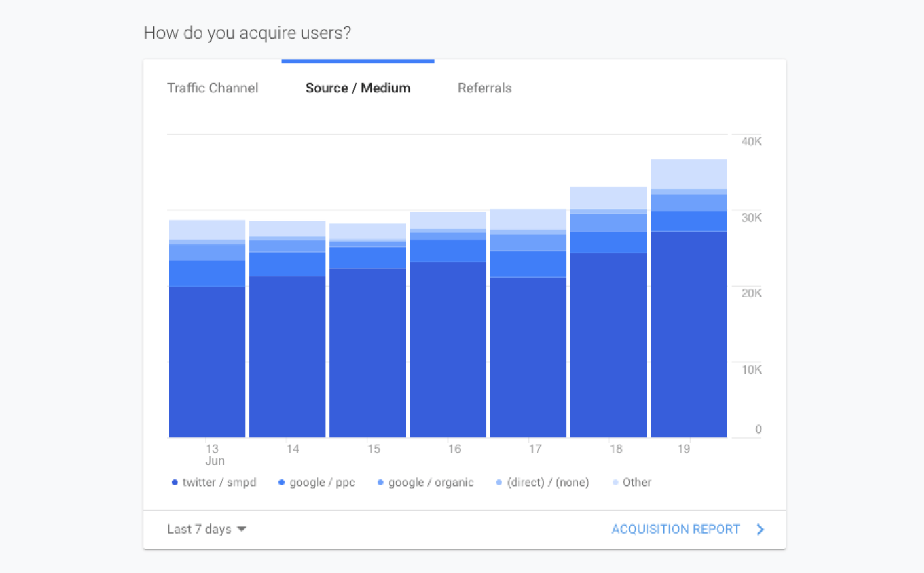
Task: Click the June 19 bar's twitter segment
Action: tap(689, 334)
